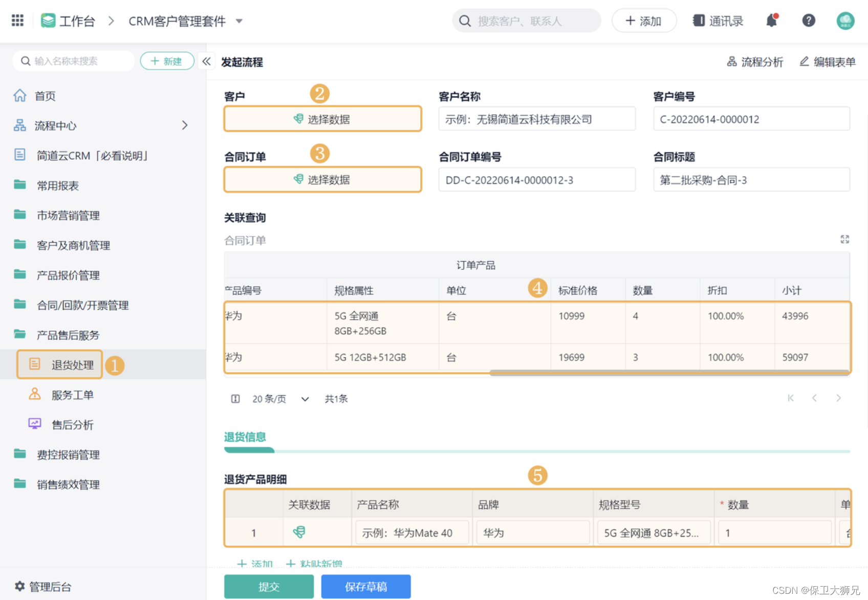Viewport: 868px width, 600px height.
Task: Focus the 搜索客户、联系人 search box
Action: [527, 20]
